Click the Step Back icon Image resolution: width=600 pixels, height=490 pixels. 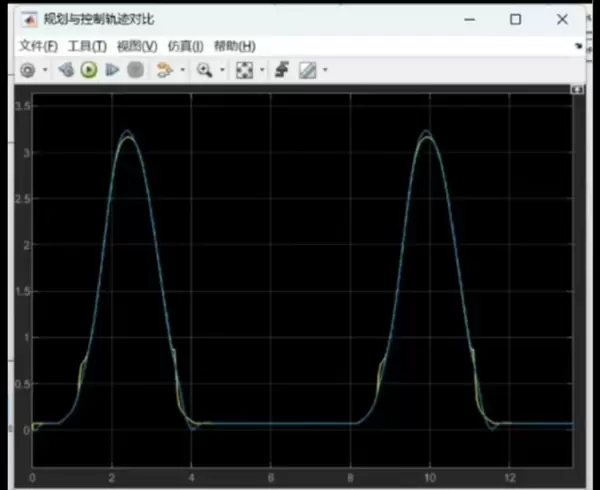[x=66, y=70]
